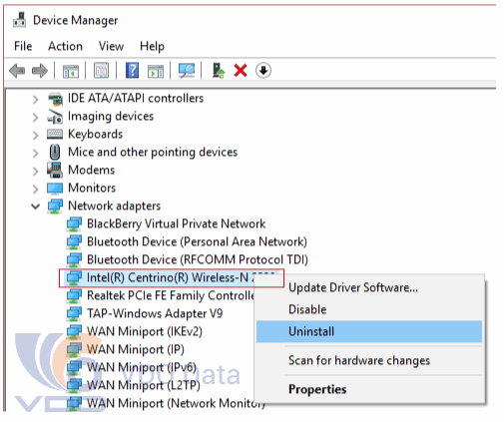Click the Device Manager title bar icon
504x422 pixels.
tap(20, 20)
